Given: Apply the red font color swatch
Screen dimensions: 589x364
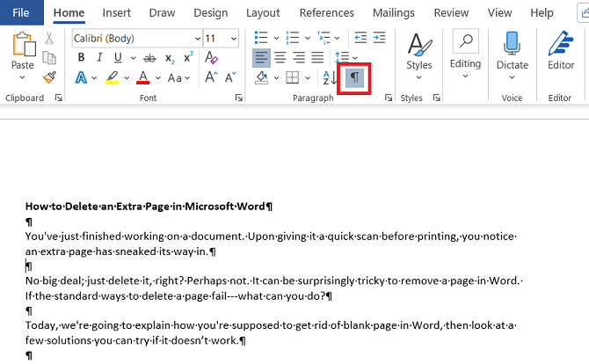Looking at the screenshot, I should click(x=143, y=78).
